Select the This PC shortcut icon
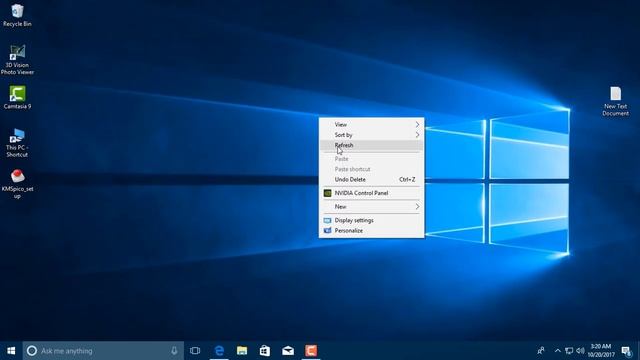 coord(17,143)
